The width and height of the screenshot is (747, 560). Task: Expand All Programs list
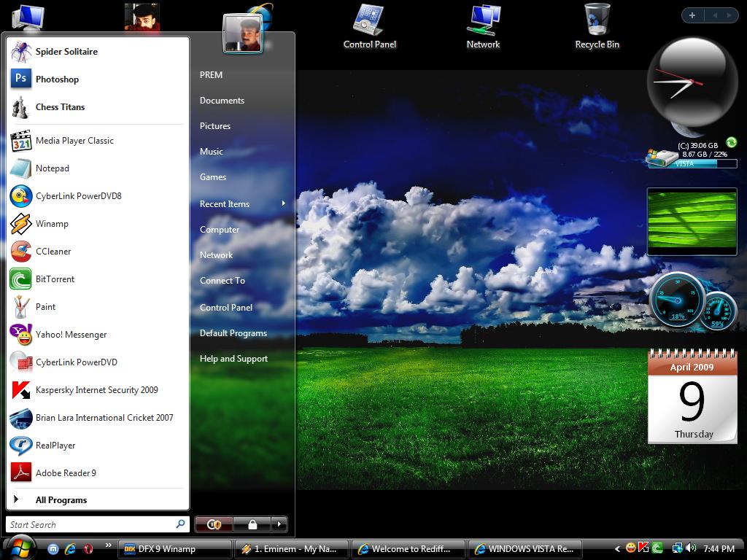coord(98,500)
